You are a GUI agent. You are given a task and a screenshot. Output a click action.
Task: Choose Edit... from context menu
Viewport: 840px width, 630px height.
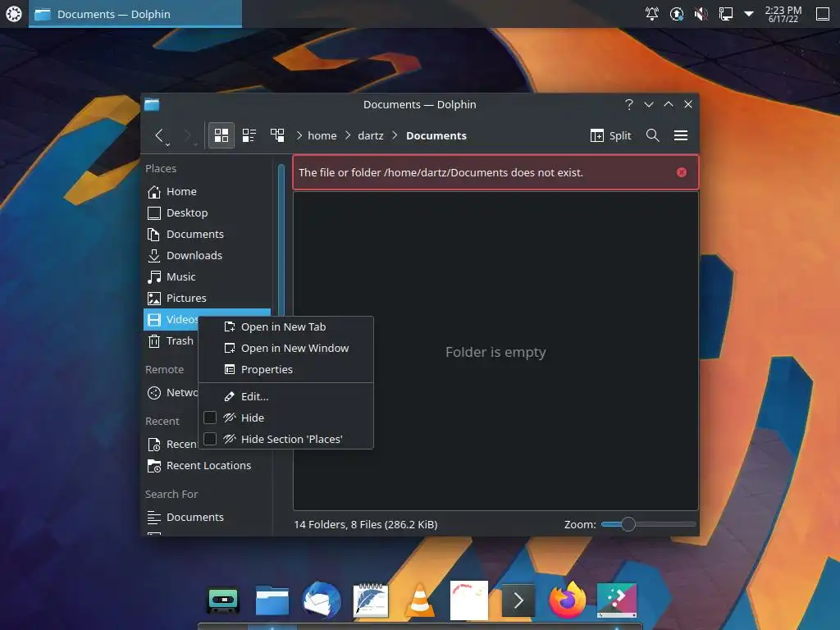tap(285, 396)
